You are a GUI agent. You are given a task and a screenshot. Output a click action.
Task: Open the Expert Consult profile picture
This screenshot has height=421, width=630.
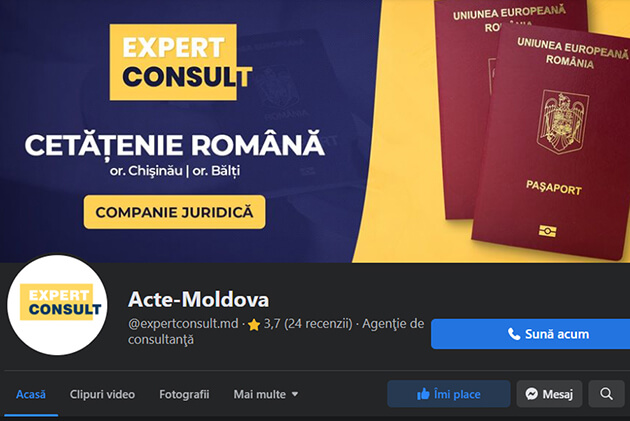(x=57, y=305)
